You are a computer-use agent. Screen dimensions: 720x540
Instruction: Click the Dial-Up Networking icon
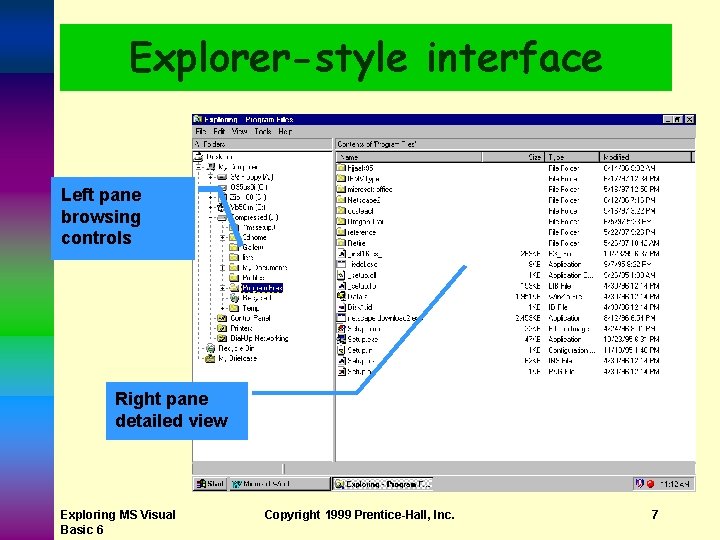coord(222,338)
